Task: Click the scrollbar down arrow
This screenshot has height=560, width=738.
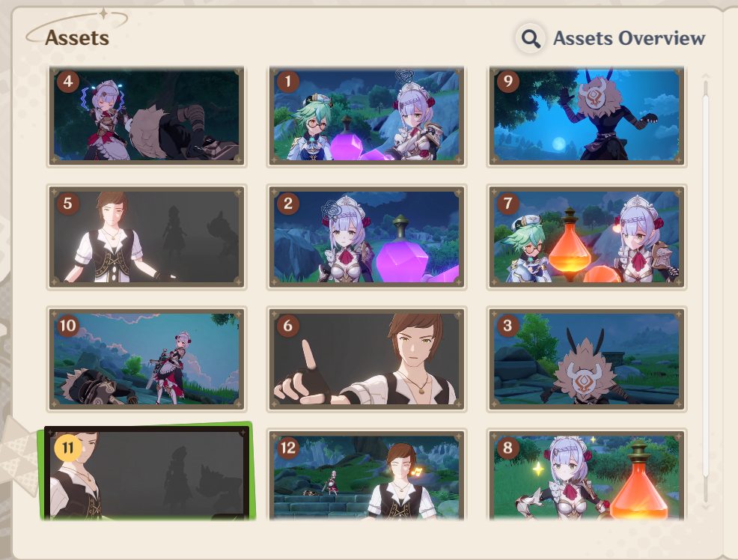Action: [706, 507]
